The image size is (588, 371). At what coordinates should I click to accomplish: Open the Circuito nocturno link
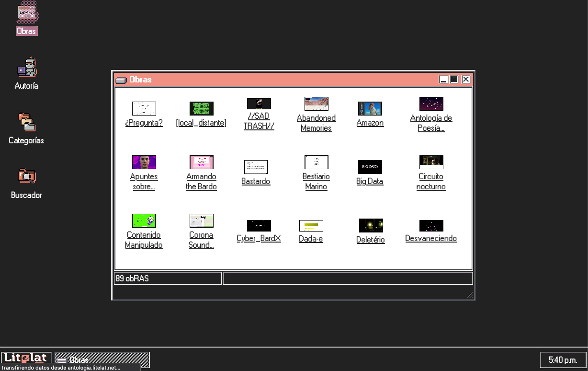(x=431, y=182)
